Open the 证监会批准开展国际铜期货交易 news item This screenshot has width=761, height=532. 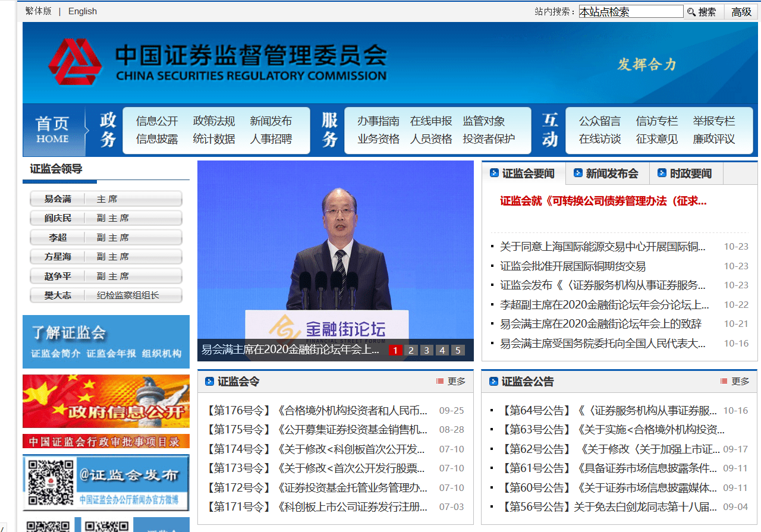pyautogui.click(x=573, y=266)
